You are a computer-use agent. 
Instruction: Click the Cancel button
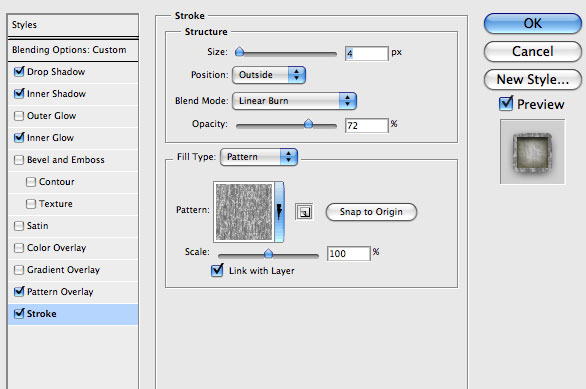click(533, 52)
